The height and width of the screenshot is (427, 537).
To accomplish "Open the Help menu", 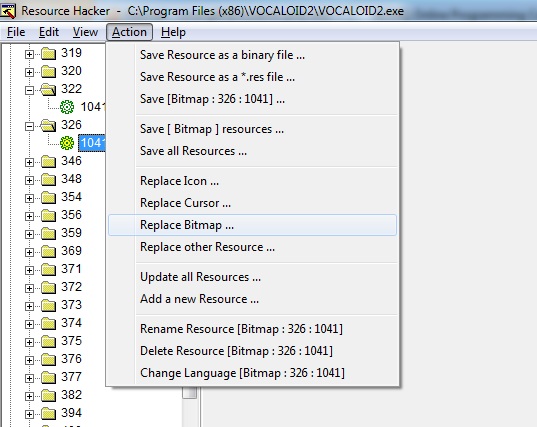I will (x=173, y=32).
